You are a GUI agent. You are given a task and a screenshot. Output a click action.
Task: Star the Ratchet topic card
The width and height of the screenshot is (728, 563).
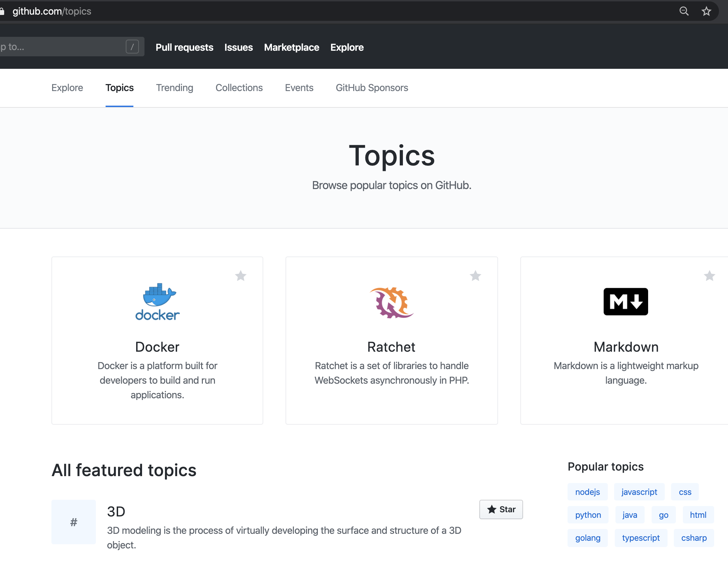[x=475, y=276]
